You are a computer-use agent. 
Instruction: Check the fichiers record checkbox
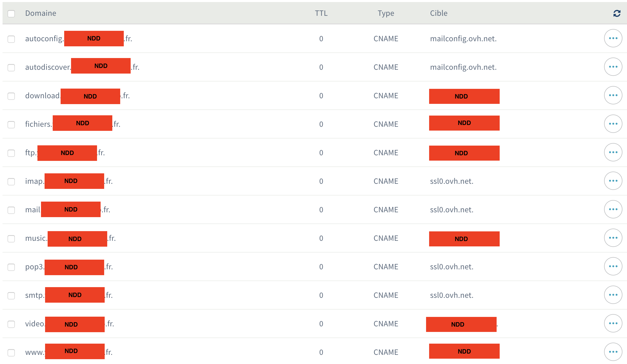point(11,124)
